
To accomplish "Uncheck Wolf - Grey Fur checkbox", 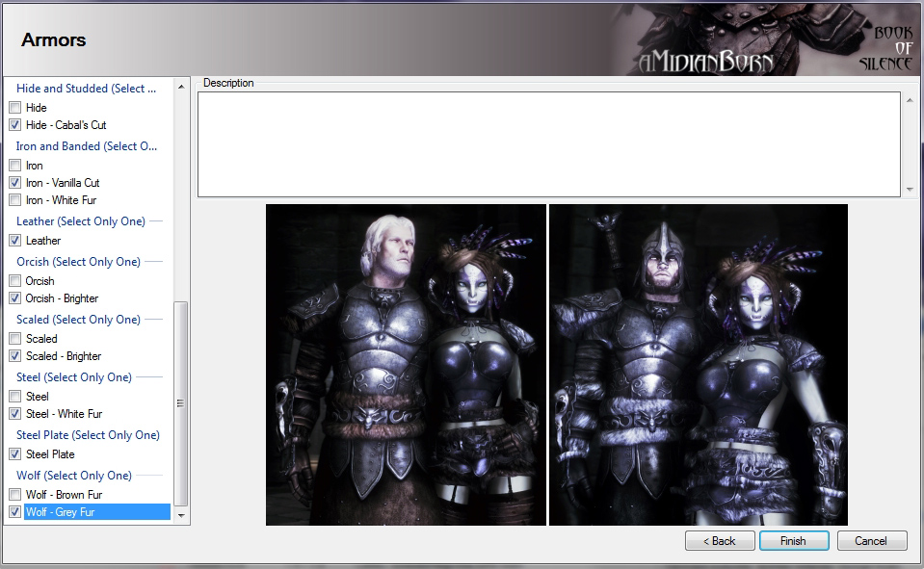I will tap(15, 512).
